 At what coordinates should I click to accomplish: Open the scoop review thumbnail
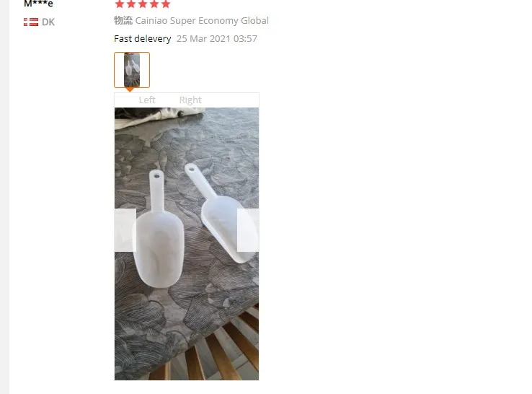point(132,70)
